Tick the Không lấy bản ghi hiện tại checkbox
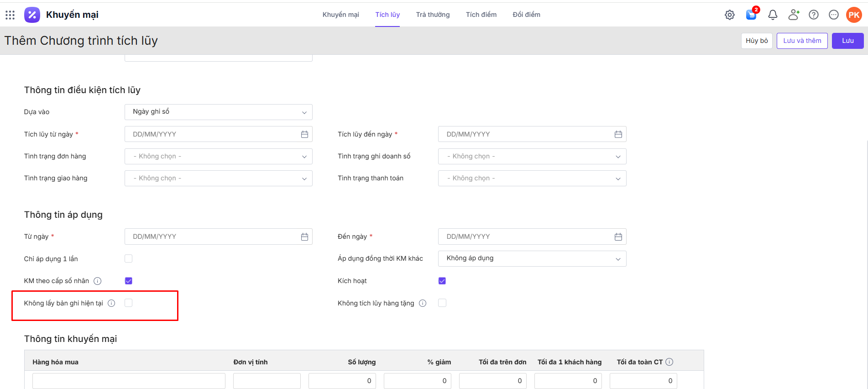 [129, 303]
